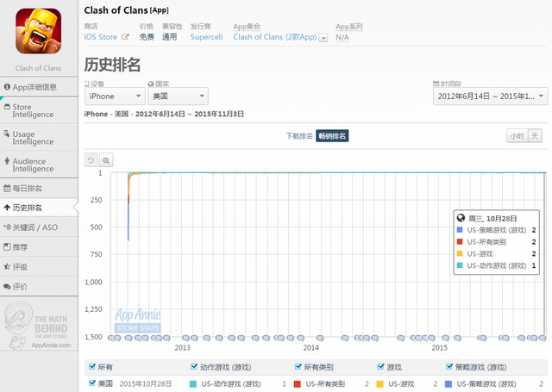The height and width of the screenshot is (392, 552).
Task: Open the date range dropdown
Action: pyautogui.click(x=490, y=96)
